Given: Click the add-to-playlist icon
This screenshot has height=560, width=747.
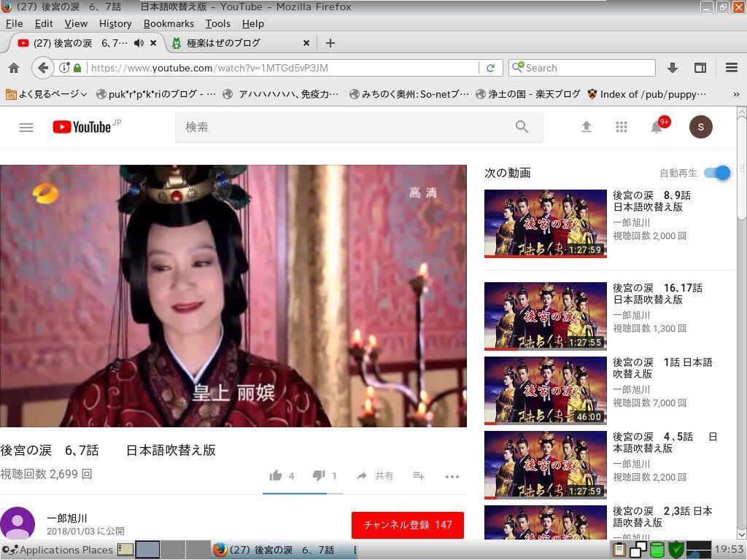Looking at the screenshot, I should pos(418,475).
